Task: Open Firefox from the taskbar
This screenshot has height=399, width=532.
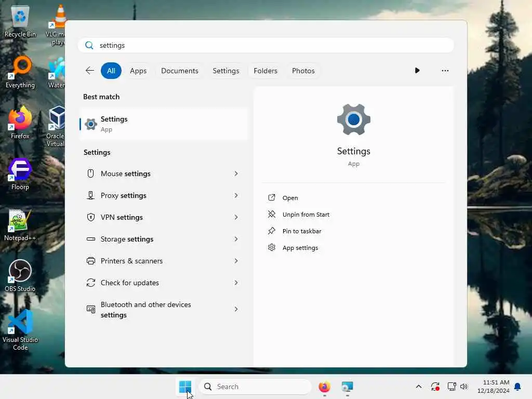Action: pyautogui.click(x=324, y=387)
